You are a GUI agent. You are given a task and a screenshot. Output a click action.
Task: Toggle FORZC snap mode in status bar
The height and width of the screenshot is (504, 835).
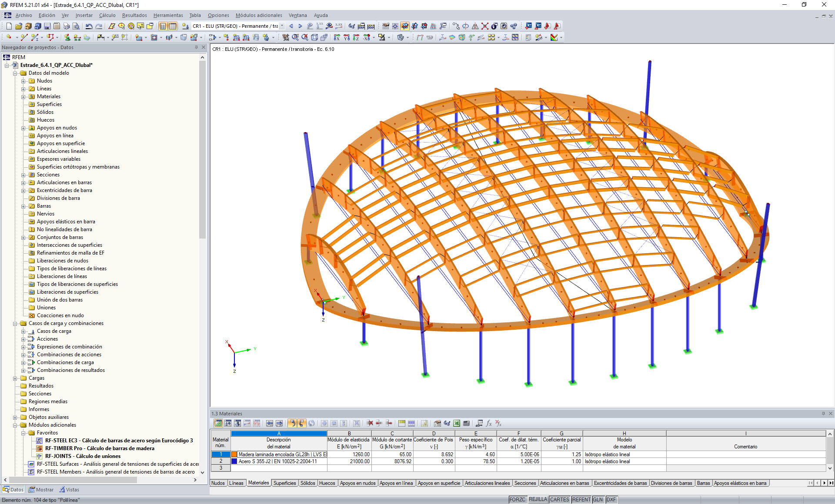tap(518, 499)
